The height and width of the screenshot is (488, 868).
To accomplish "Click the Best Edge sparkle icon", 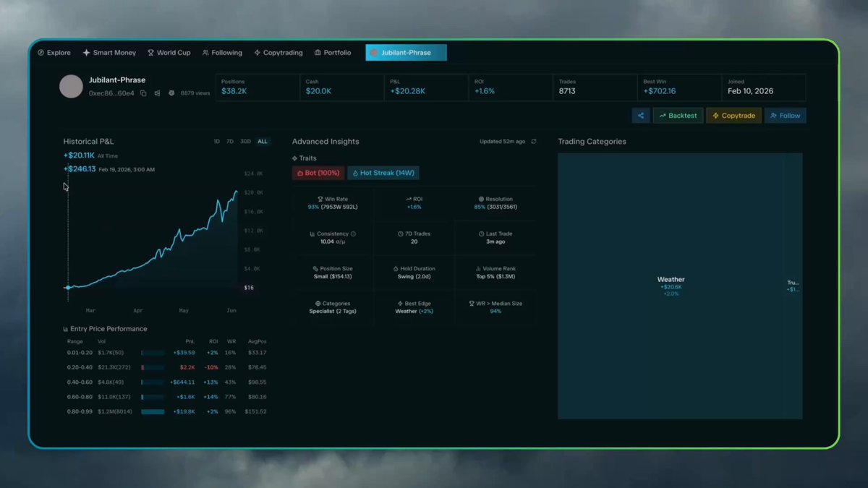I will pyautogui.click(x=400, y=304).
